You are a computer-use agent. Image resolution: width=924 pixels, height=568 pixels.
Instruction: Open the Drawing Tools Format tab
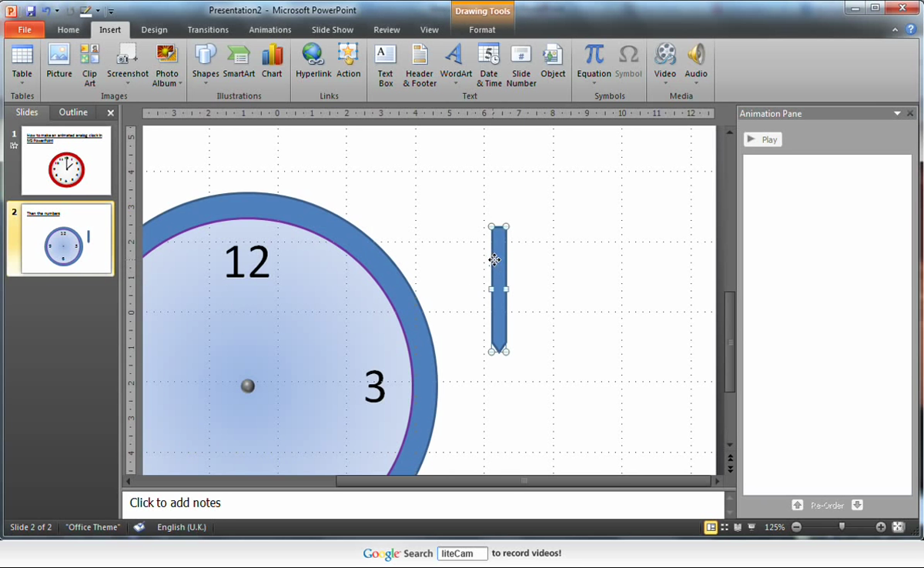click(x=482, y=29)
